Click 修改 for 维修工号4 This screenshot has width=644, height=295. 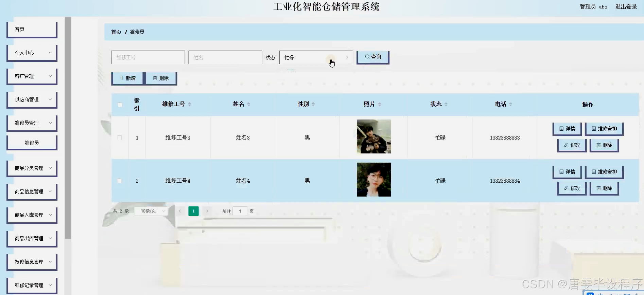[572, 188]
